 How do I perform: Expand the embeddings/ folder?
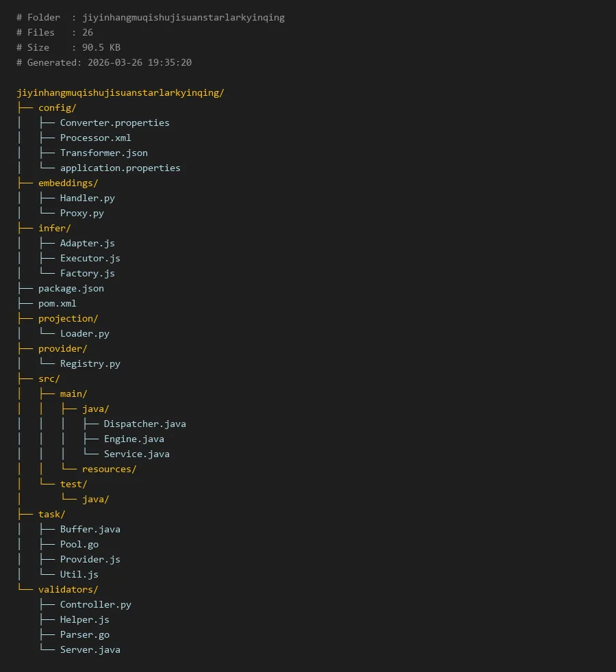(68, 183)
